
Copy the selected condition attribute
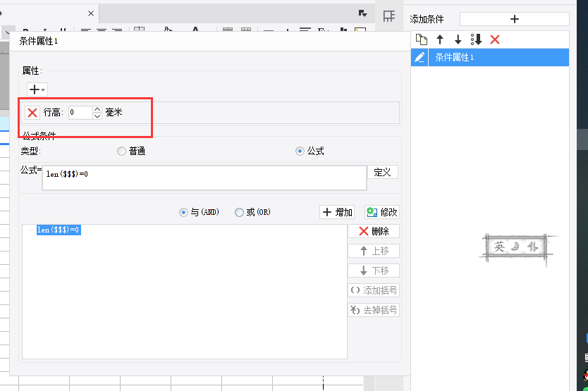(x=422, y=39)
